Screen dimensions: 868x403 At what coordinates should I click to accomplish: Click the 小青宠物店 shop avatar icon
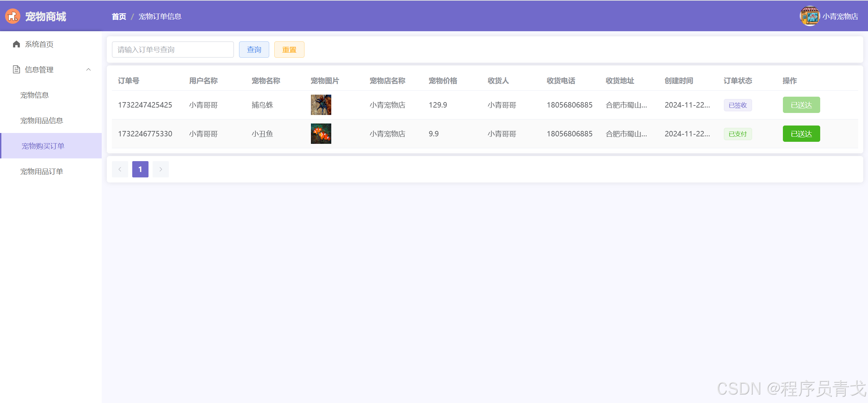coord(810,16)
